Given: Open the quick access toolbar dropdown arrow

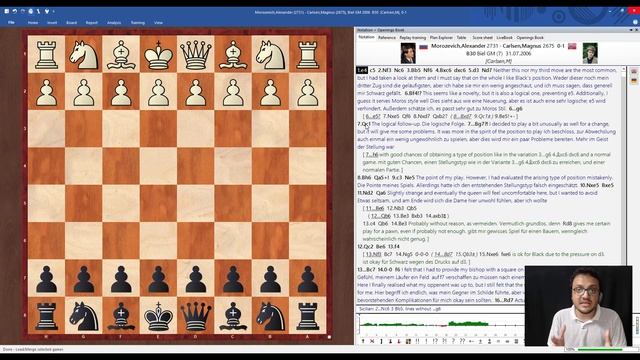Looking at the screenshot, I should (53, 11).
